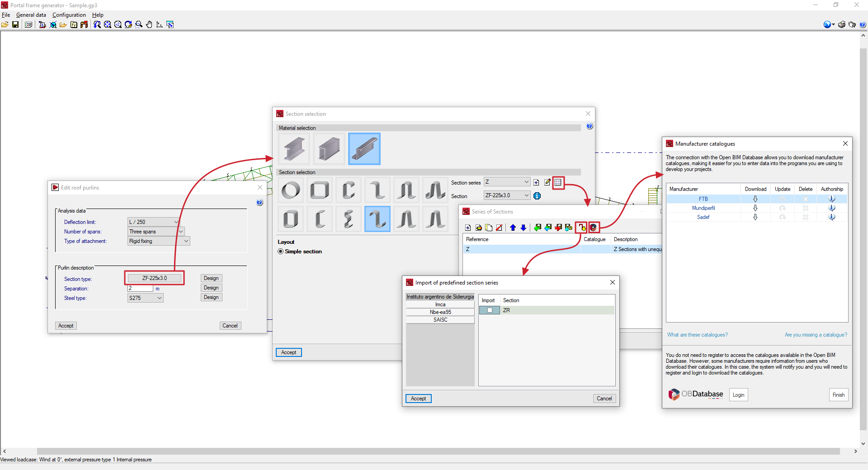Open the Help menu
The width and height of the screenshot is (868, 470).
coord(98,15)
